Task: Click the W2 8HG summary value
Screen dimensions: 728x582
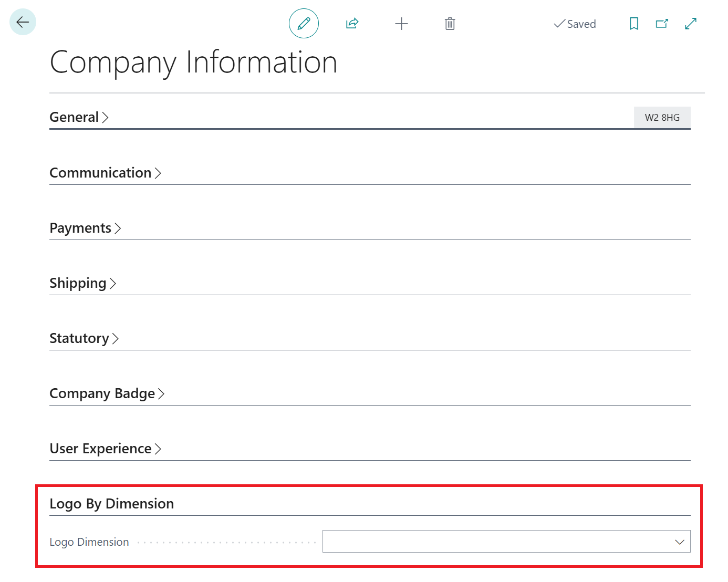Action: pyautogui.click(x=662, y=118)
